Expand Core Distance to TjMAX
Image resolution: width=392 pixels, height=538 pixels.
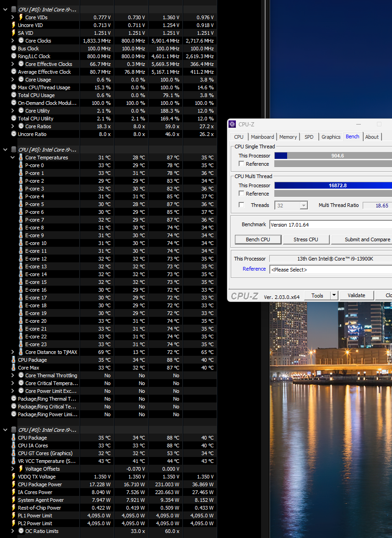(13, 352)
